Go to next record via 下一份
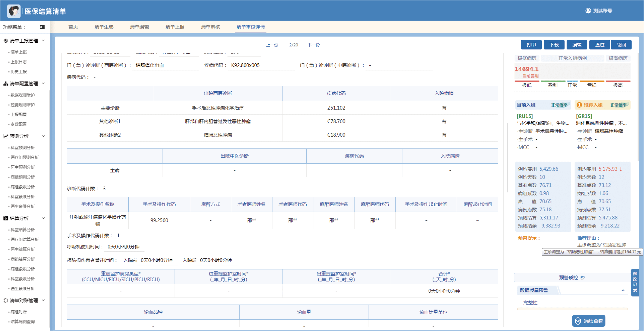The height and width of the screenshot is (331, 644). coord(313,45)
